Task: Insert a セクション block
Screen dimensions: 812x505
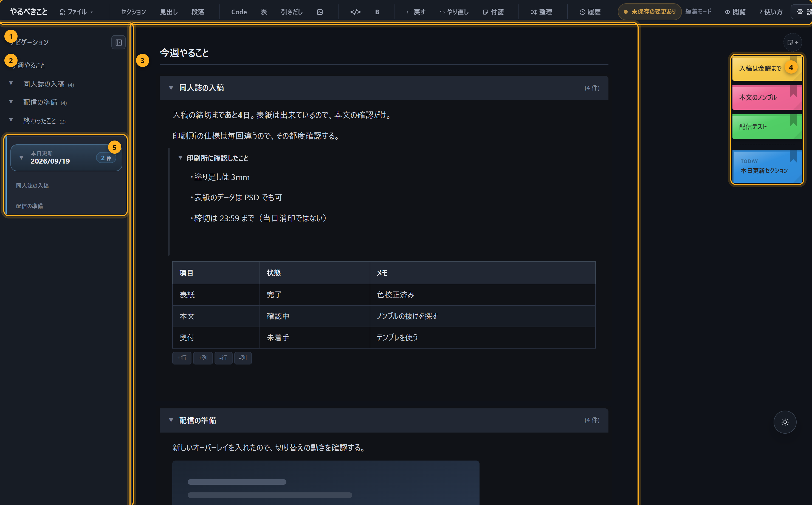Action: point(133,12)
